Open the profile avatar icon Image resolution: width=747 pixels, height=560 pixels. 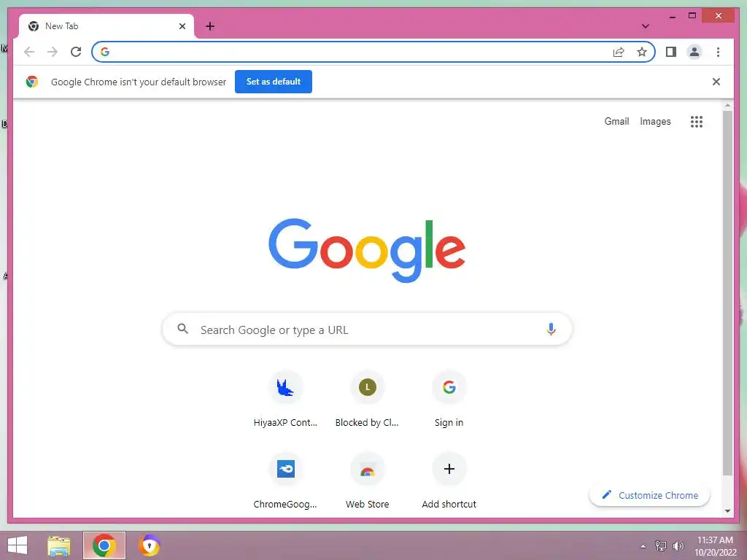[694, 52]
